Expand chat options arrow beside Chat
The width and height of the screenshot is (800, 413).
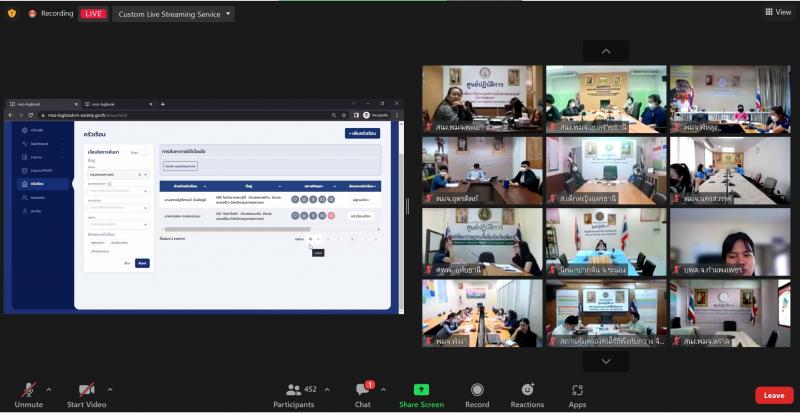383,390
